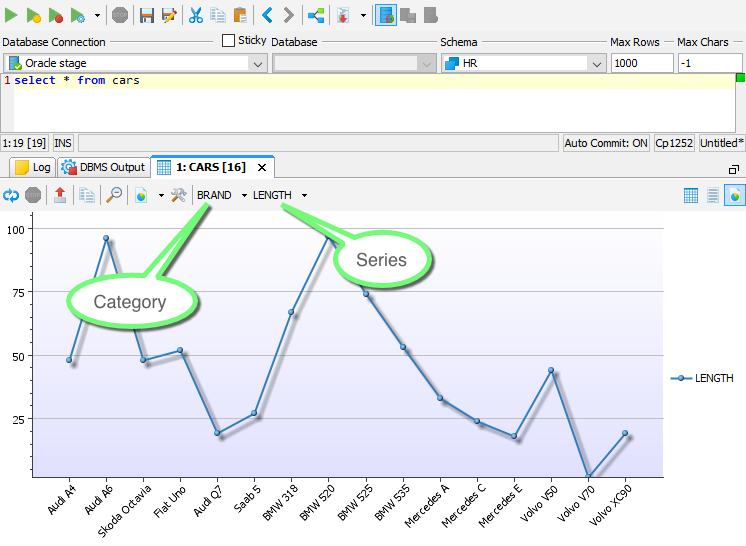Open chart settings with the tools icon
Image resolution: width=746 pixels, height=546 pixels.
[x=179, y=195]
